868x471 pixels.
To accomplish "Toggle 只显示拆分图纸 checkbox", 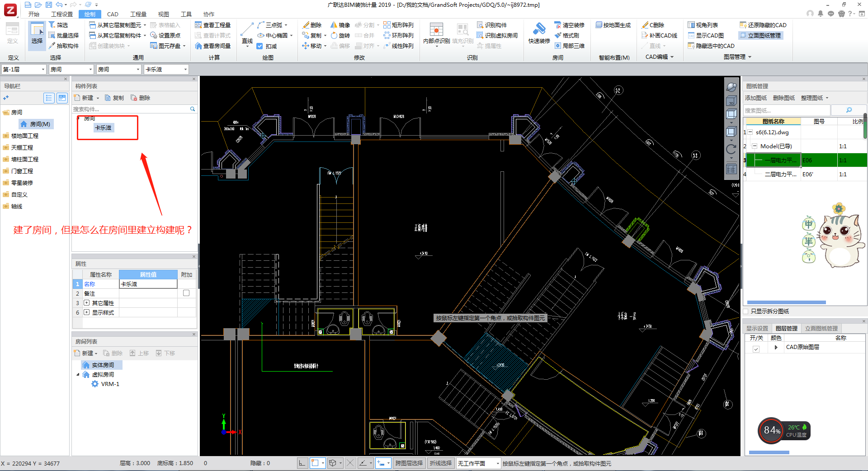I will [746, 311].
